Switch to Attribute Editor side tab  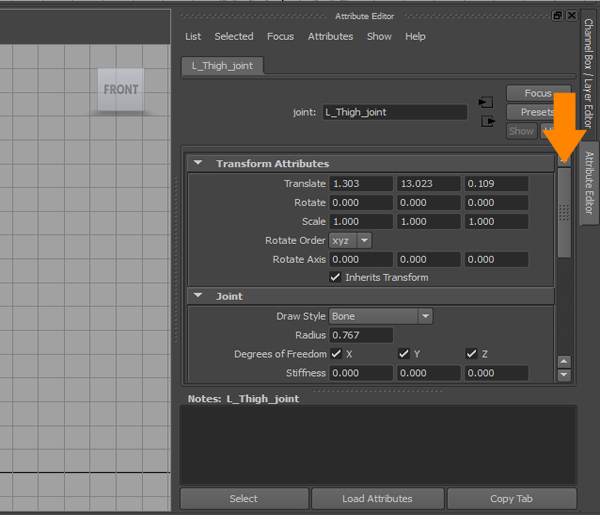(589, 183)
